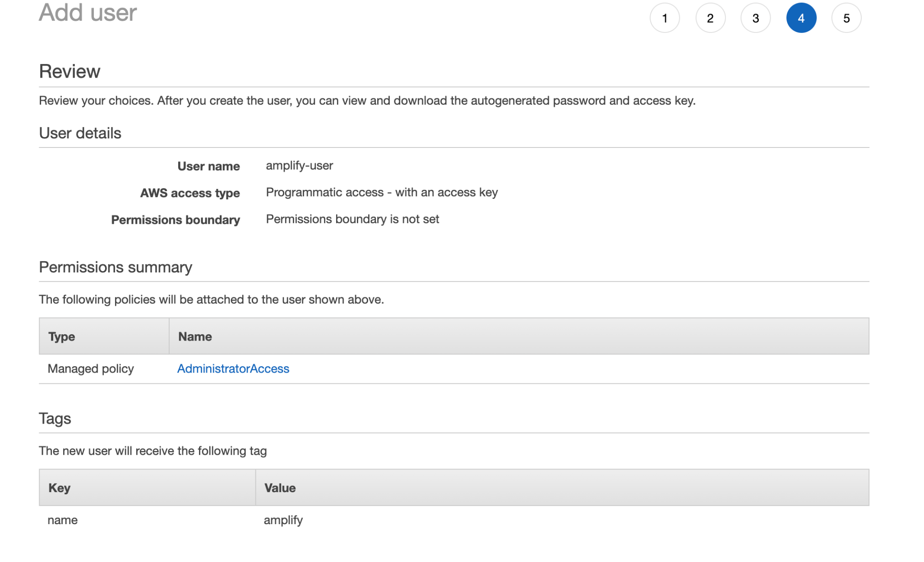Screen dimensions: 924x562
Task: Click the 'Tags' section heading
Action: (55, 419)
